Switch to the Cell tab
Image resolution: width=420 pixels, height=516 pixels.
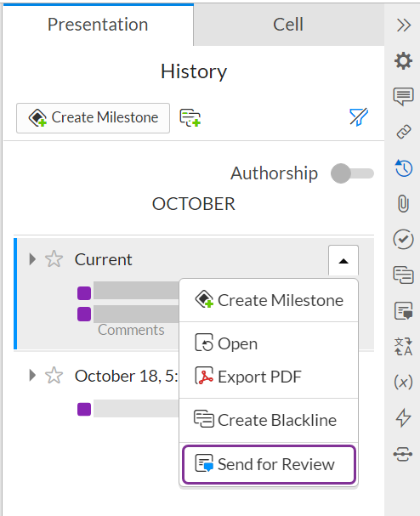pos(289,25)
